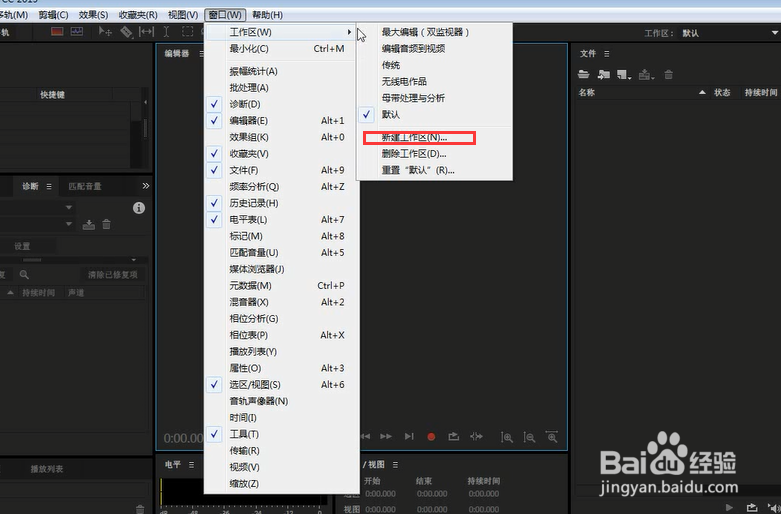Click the open file folder icon
Image resolution: width=781 pixels, height=514 pixels.
[x=584, y=75]
